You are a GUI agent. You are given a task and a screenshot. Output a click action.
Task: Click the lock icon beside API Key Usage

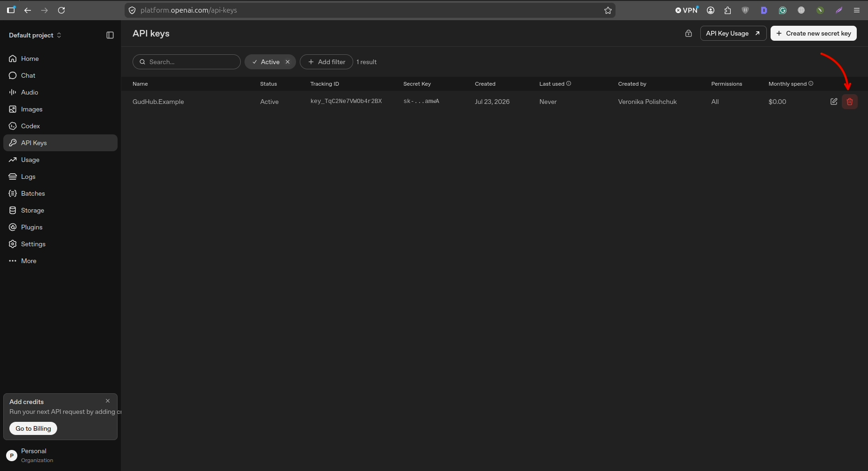coord(689,33)
